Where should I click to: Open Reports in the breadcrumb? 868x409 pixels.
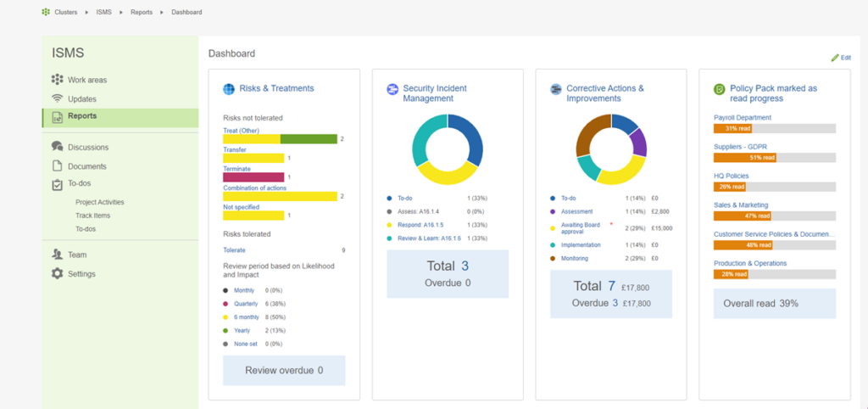coord(142,12)
